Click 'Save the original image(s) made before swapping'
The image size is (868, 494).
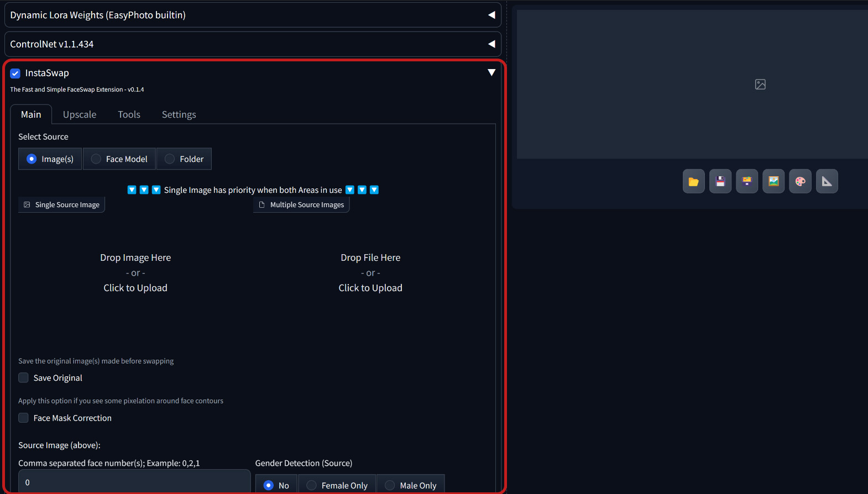point(96,361)
